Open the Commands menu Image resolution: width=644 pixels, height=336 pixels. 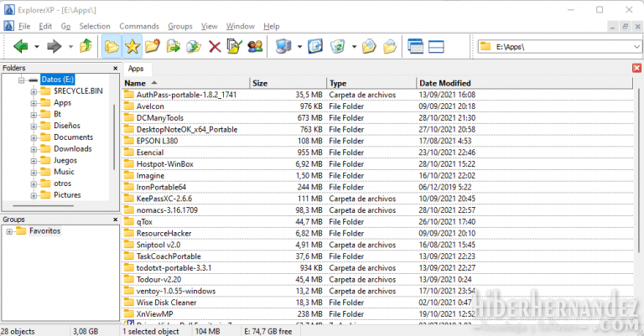click(138, 26)
